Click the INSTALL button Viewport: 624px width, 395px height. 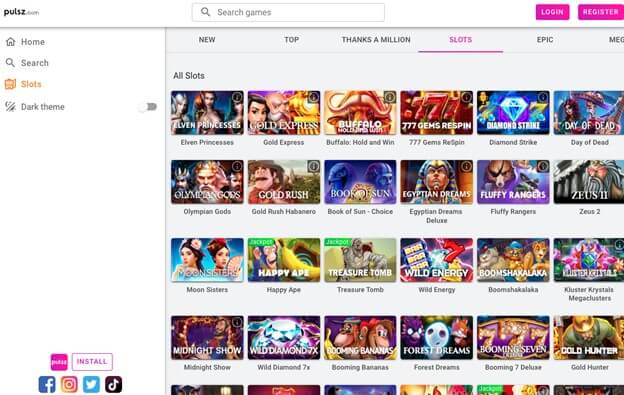[92, 362]
